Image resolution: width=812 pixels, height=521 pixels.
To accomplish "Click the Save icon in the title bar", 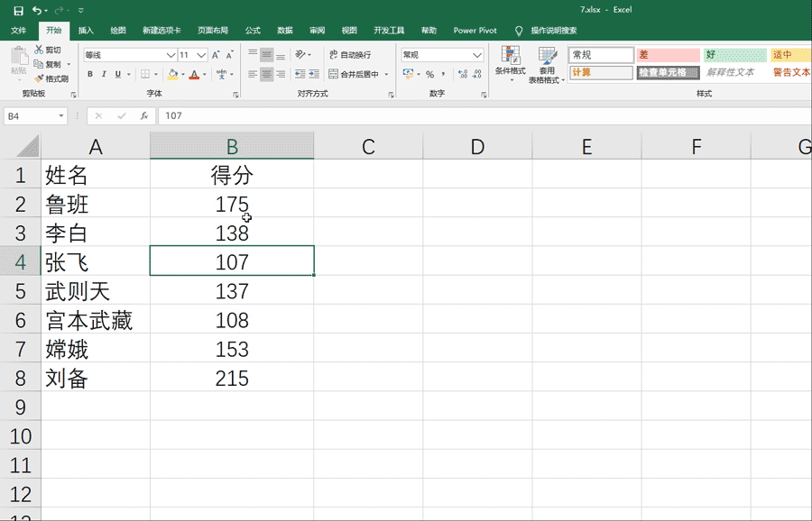I will [18, 10].
